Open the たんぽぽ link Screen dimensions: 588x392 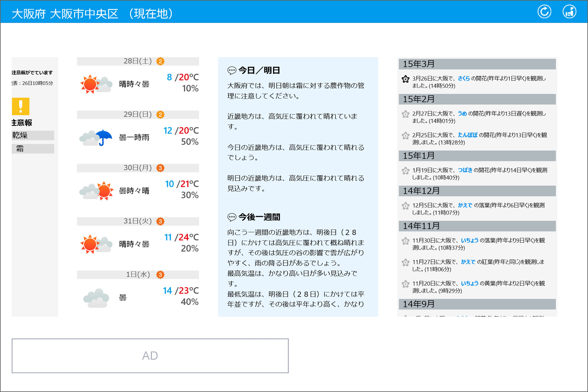467,135
